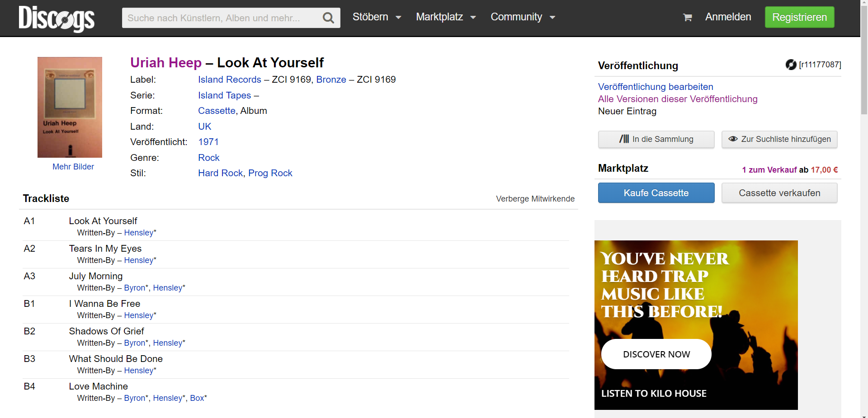Viewport: 868px width, 418px height.
Task: Open 1 zum Verkauf marketplace link
Action: pos(769,170)
